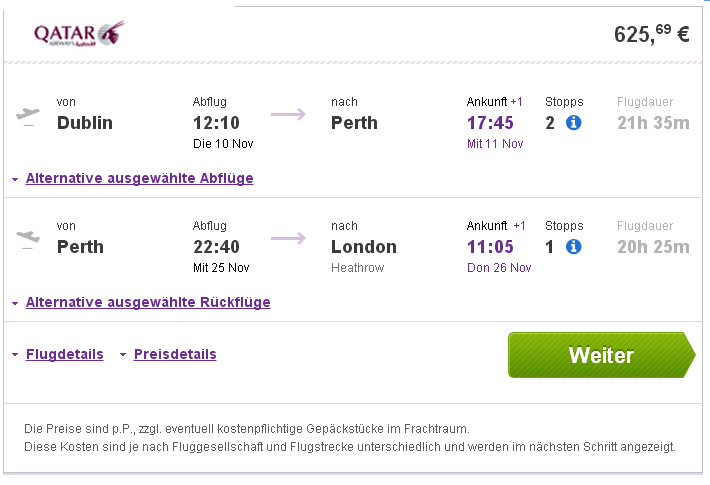Open Alternative ausgewählte Rückflüge link
This screenshot has height=485, width=710.
pos(148,302)
